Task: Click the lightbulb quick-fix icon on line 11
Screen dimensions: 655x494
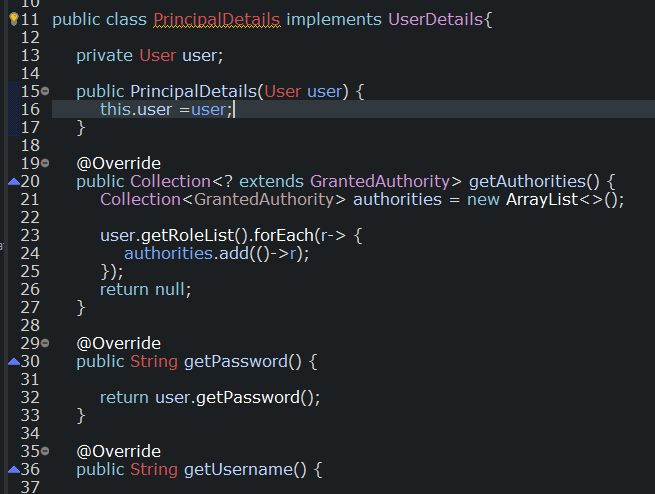Action: [14, 19]
